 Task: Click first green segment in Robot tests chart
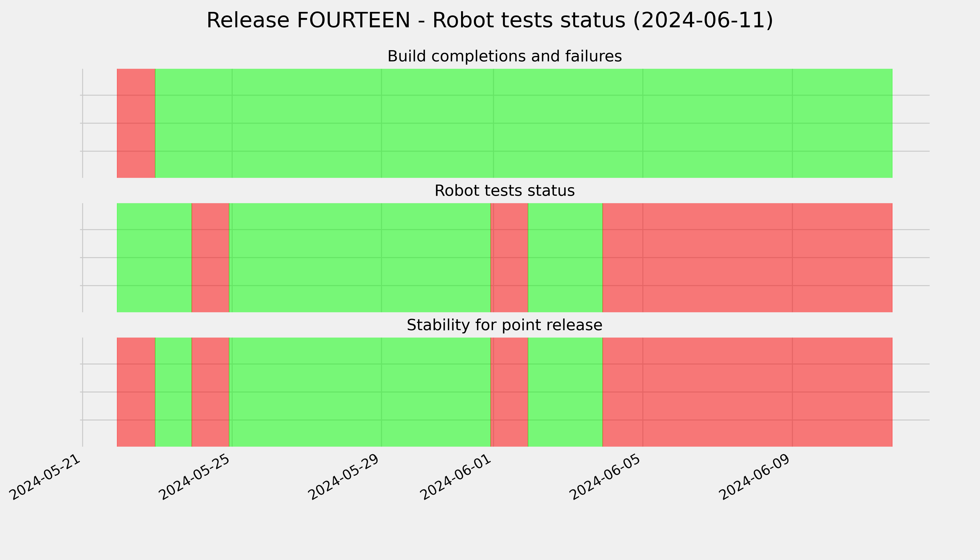(x=154, y=258)
